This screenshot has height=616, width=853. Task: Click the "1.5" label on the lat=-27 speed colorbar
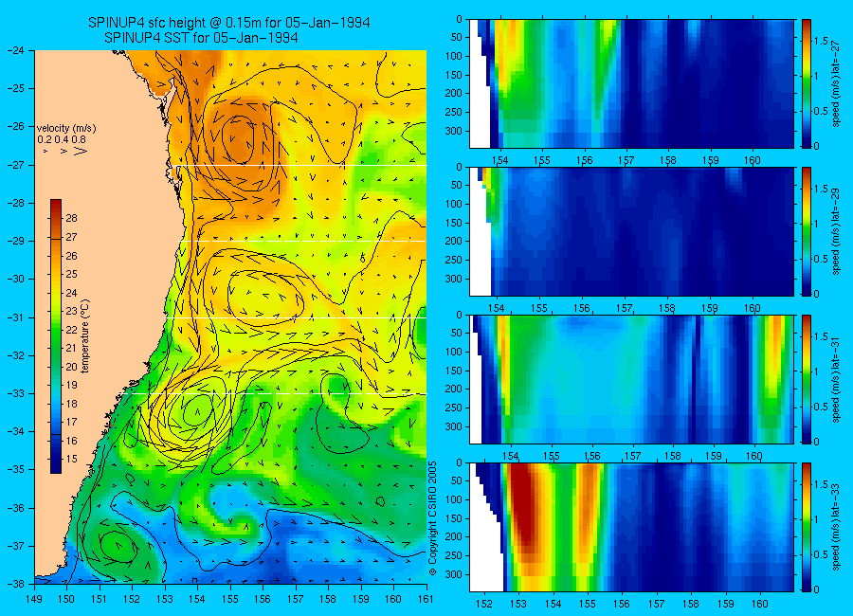point(821,41)
